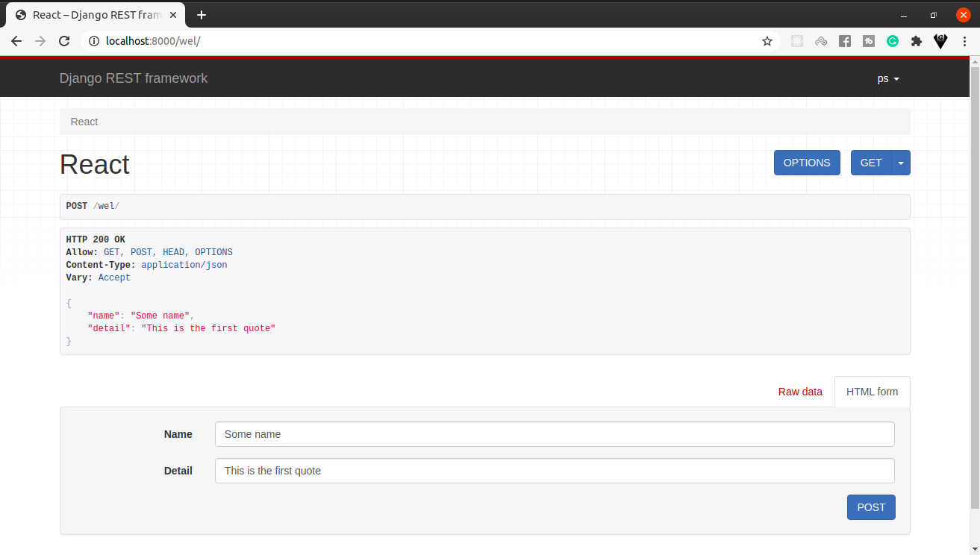The height and width of the screenshot is (555, 980).
Task: Open the Chrome three-dot menu
Action: pos(965,41)
